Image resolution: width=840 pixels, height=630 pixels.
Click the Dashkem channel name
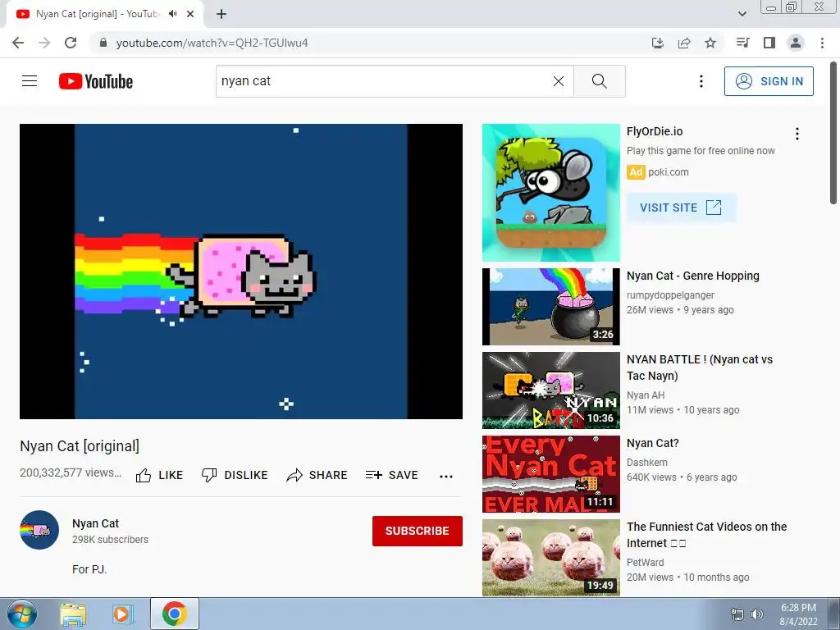[x=647, y=463]
